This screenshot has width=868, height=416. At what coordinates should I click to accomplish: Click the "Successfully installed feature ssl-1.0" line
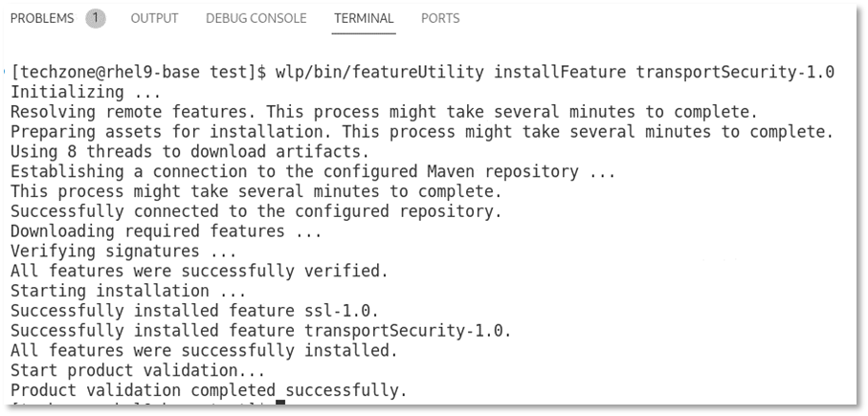pyautogui.click(x=194, y=311)
